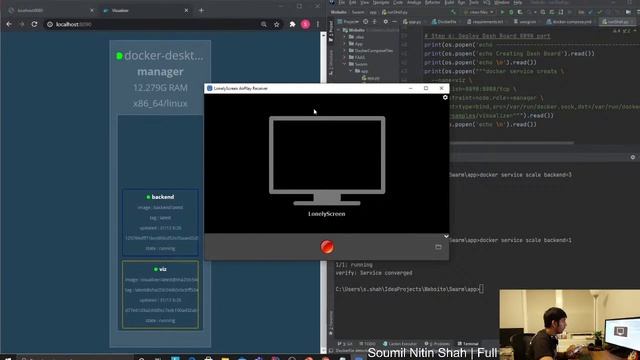Click the red record button in LonelyScreen
This screenshot has width=640, height=360.
tap(327, 247)
